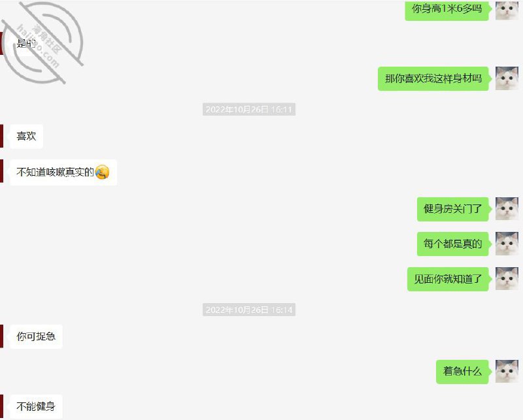Select the 见面你就知道了 message bubble
Image resolution: width=523 pixels, height=420 pixels.
(x=448, y=279)
